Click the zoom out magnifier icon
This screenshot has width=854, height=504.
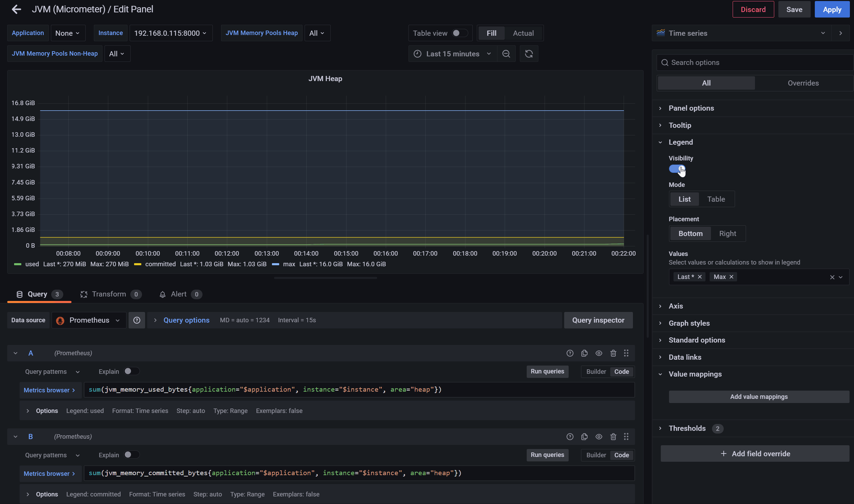pyautogui.click(x=506, y=54)
